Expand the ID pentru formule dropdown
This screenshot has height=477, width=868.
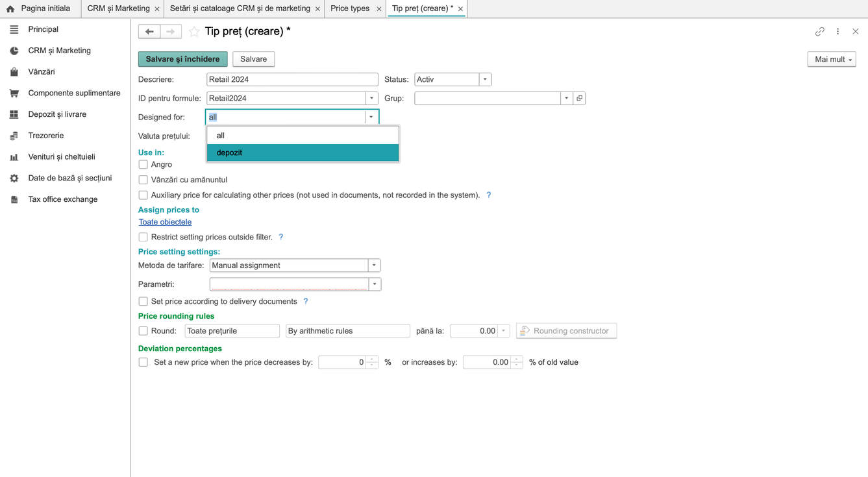point(372,98)
